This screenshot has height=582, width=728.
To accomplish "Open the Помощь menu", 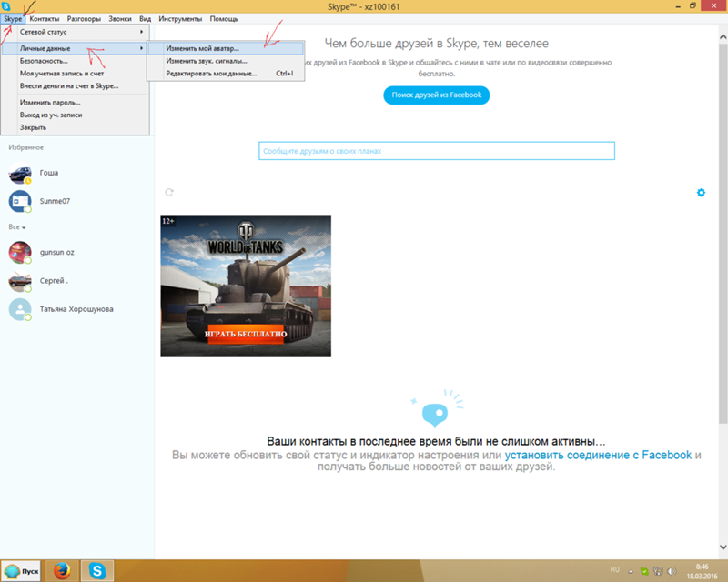I will point(223,19).
